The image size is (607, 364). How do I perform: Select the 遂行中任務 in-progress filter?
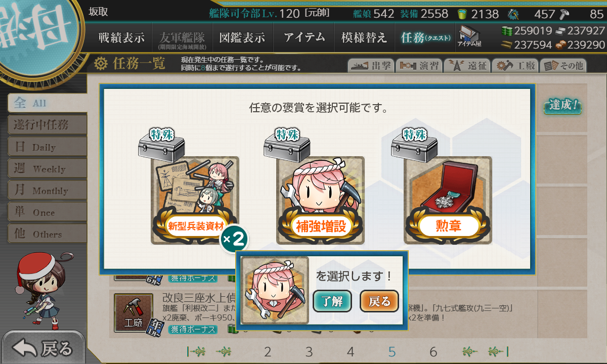[x=47, y=124]
